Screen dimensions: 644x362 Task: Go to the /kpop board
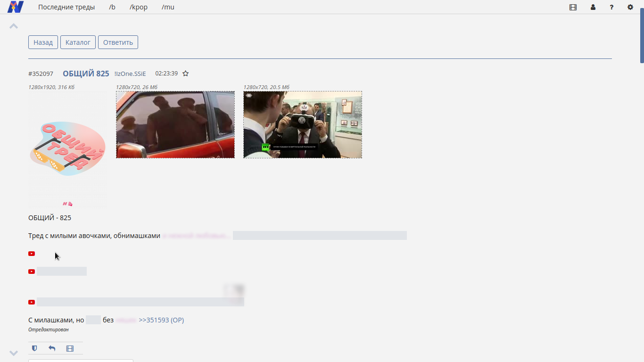coord(139,7)
